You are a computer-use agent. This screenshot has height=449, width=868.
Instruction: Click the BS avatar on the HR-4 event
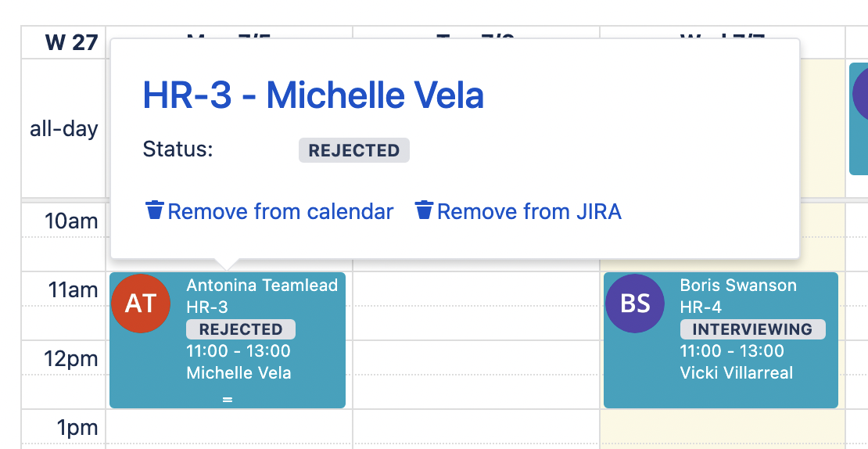[x=635, y=304]
